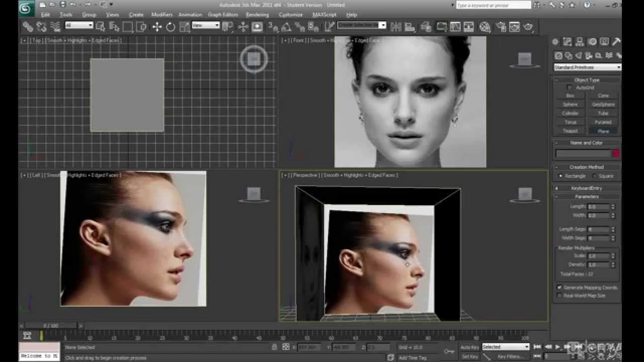The width and height of the screenshot is (644, 362).
Task: Toggle the Angle Snap icon
Action: [x=287, y=27]
